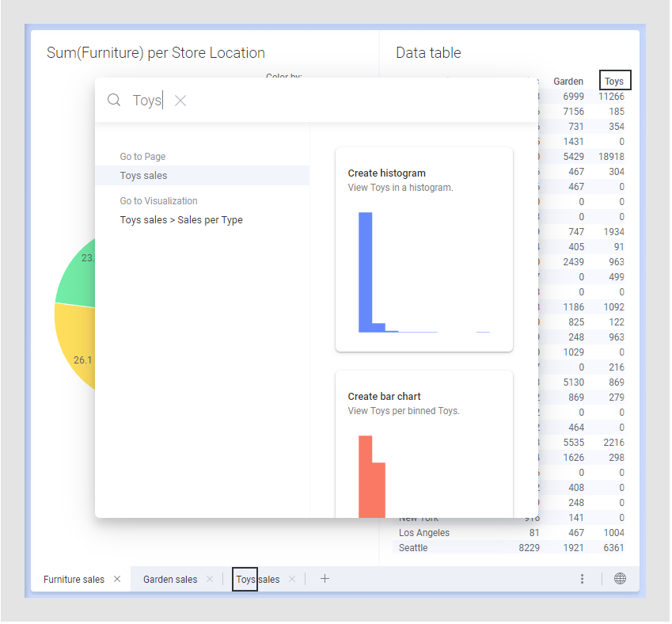Close the Furniture sales tab
The width and height of the screenshot is (672, 624).
click(117, 579)
